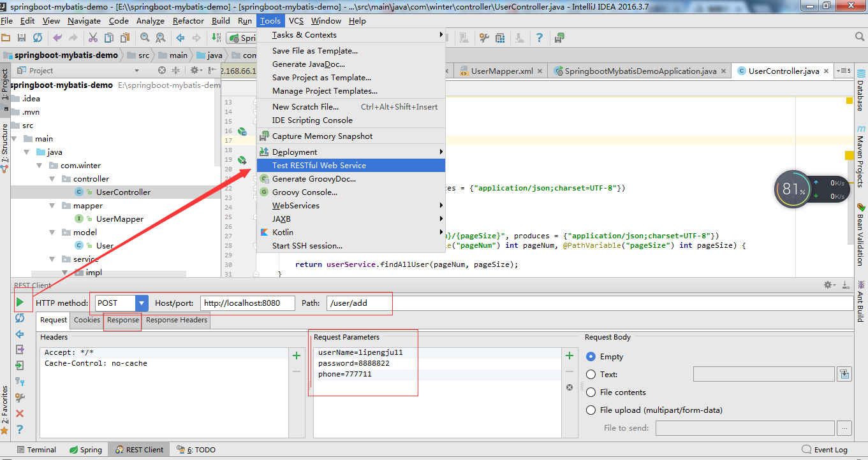Click the Copy icon in main toolbar
Image resolution: width=868 pixels, height=460 pixels.
click(x=109, y=38)
